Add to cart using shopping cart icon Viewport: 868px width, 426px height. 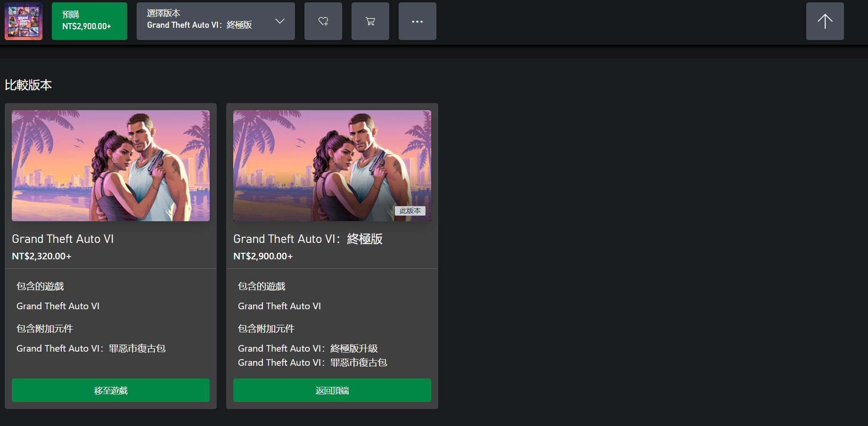(370, 21)
